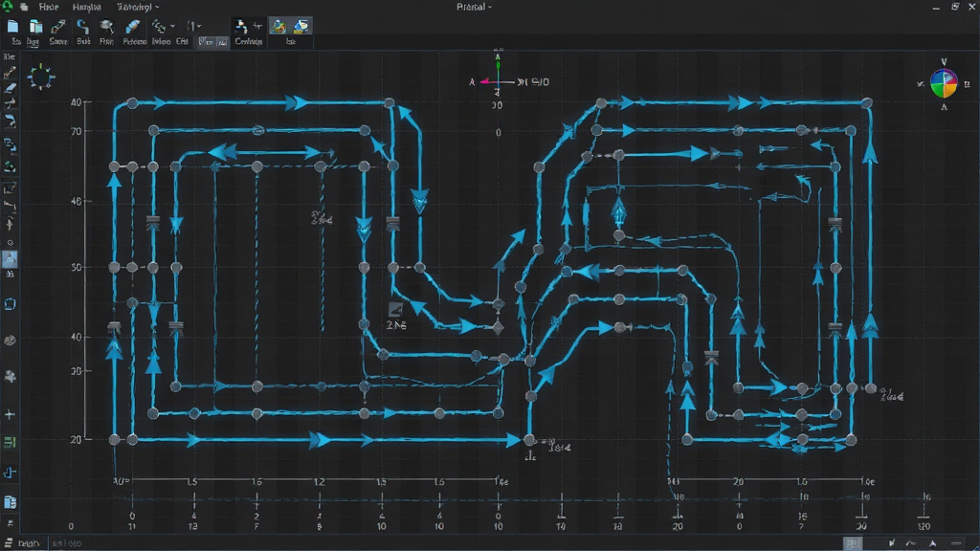Screen dimensions: 980x551
Task: Open the third menu with the dropdown arrow
Action: [138, 7]
